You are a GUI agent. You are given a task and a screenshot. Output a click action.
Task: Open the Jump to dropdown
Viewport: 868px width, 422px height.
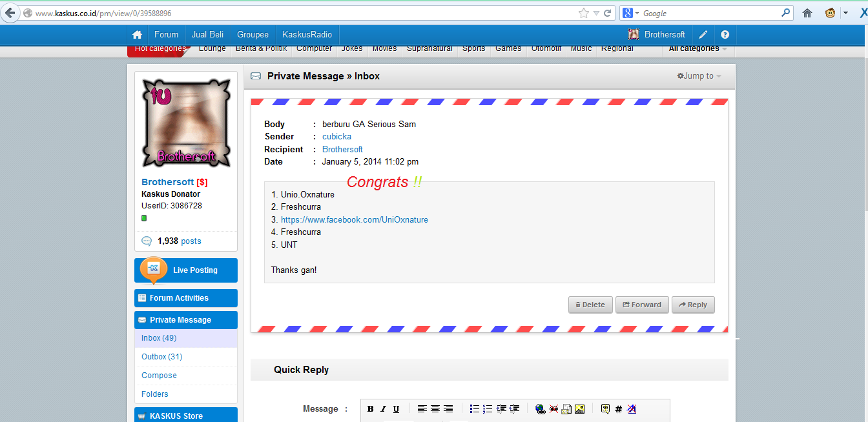[x=699, y=76]
